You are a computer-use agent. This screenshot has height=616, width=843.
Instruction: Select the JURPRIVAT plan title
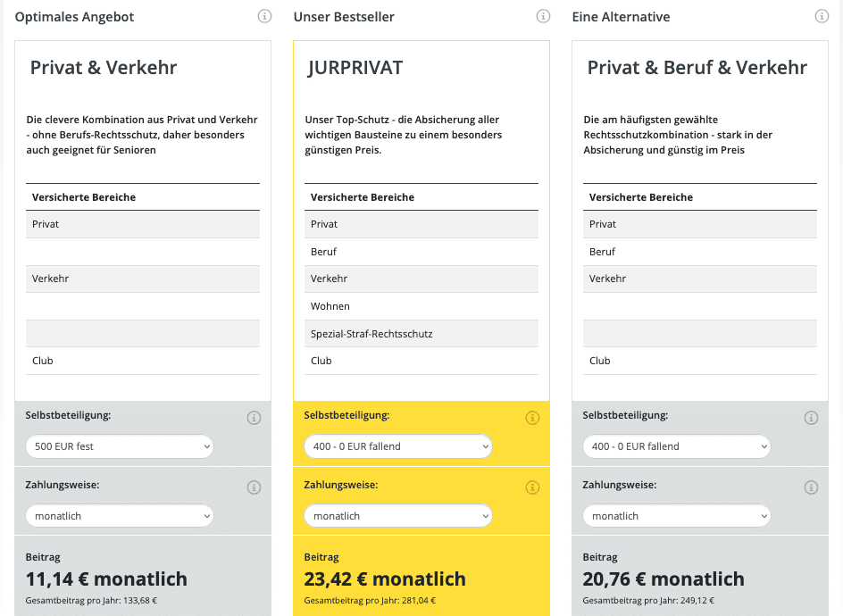click(x=355, y=68)
